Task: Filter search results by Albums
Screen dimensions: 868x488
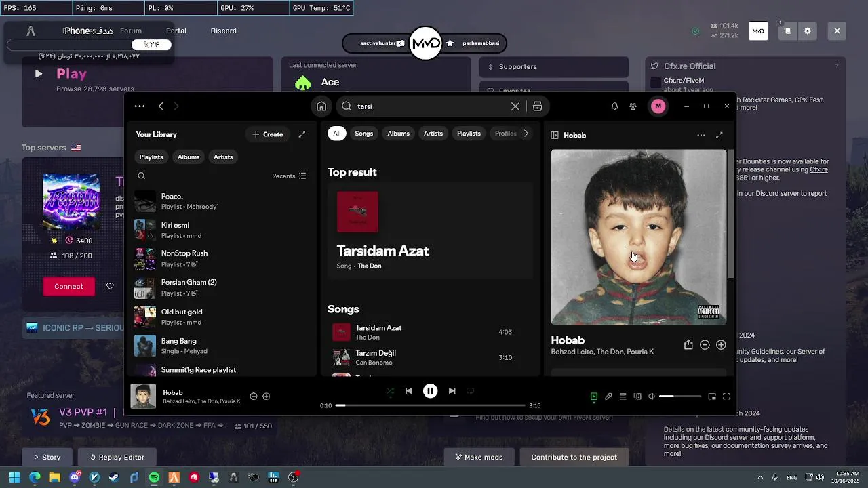Action: pyautogui.click(x=398, y=134)
